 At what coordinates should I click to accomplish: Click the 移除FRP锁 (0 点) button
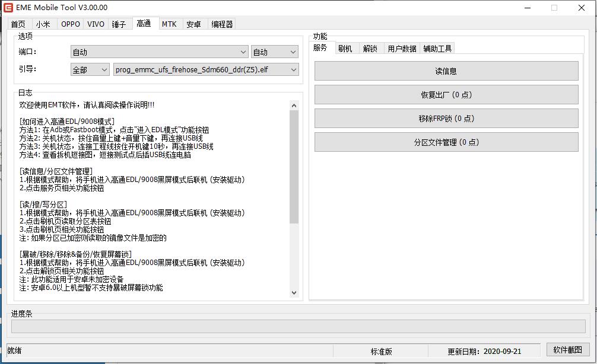(446, 119)
